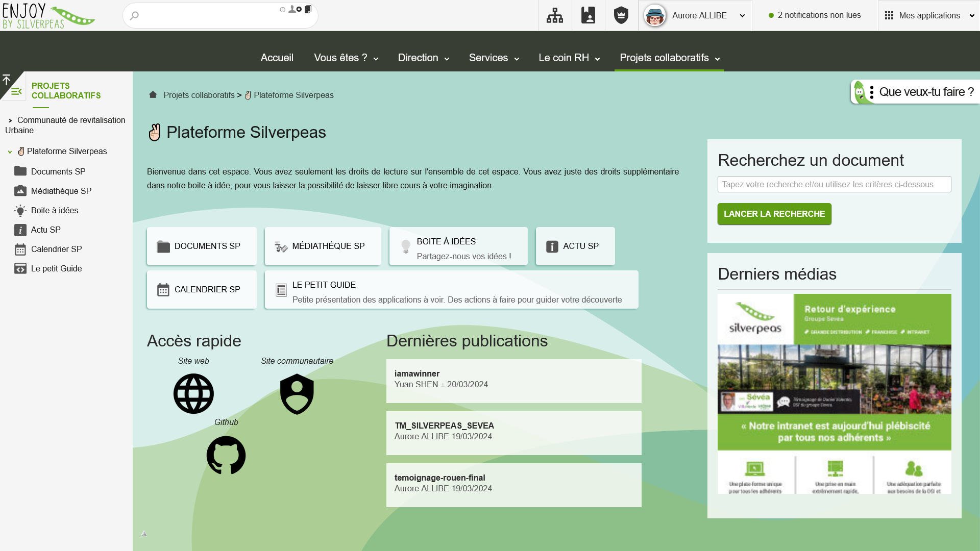Open the Mes applications dropdown
The image size is (980, 551).
tap(971, 16)
